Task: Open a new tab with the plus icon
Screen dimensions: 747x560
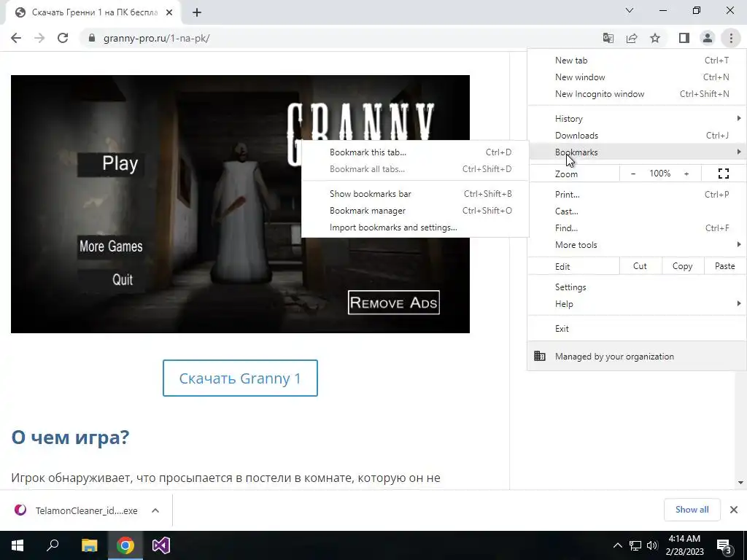Action: pos(197,13)
